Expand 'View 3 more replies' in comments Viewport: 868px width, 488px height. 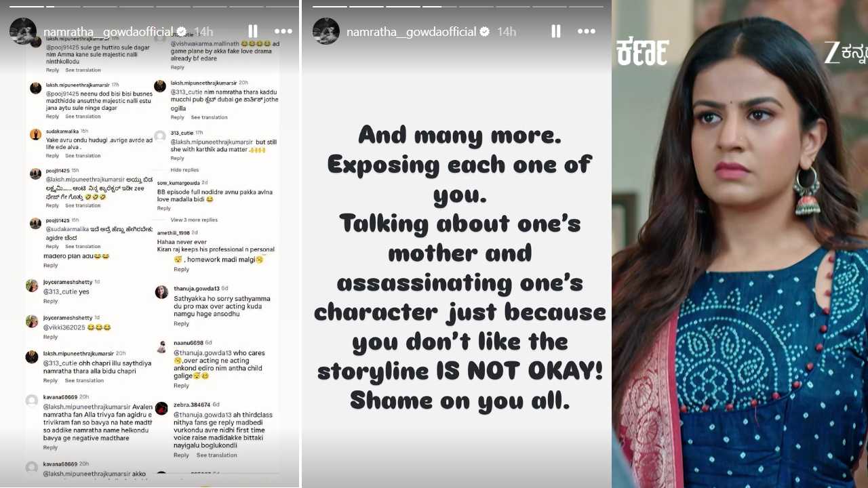click(194, 220)
